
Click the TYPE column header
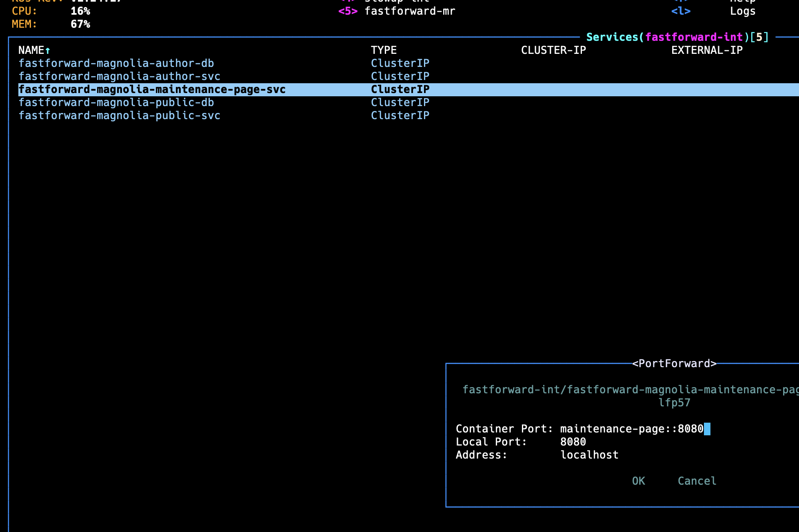383,50
